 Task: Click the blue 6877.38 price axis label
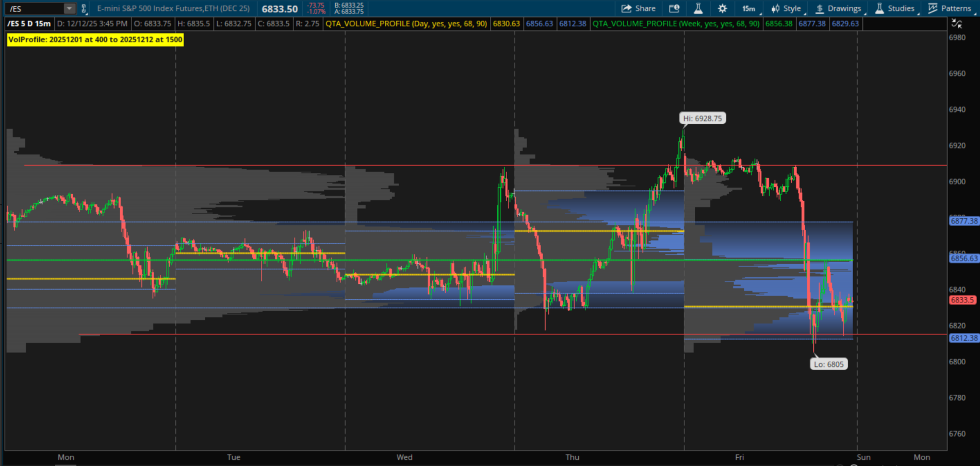pyautogui.click(x=963, y=221)
